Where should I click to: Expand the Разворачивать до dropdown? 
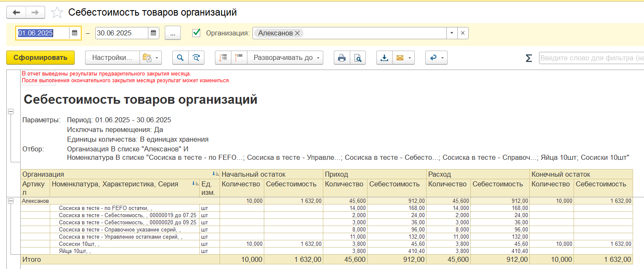point(318,58)
